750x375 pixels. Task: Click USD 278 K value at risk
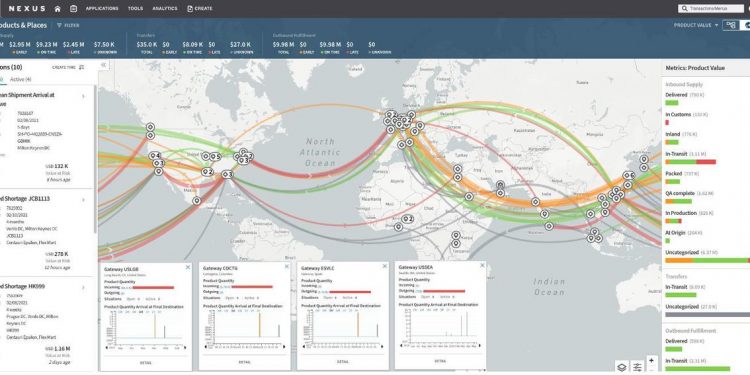(x=57, y=254)
